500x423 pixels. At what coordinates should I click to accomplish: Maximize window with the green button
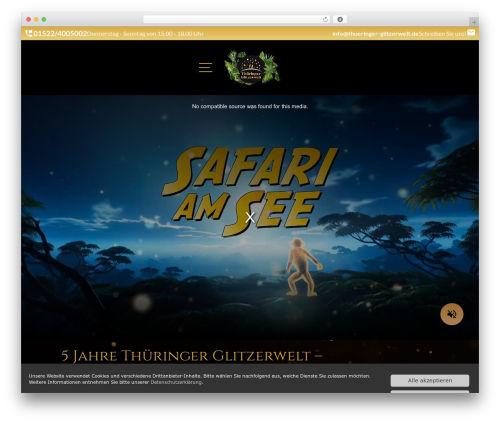[x=44, y=20]
